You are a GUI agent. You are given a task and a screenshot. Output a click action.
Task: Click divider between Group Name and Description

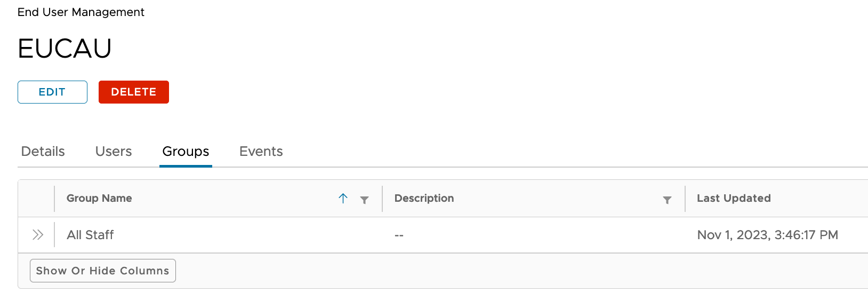click(x=382, y=199)
